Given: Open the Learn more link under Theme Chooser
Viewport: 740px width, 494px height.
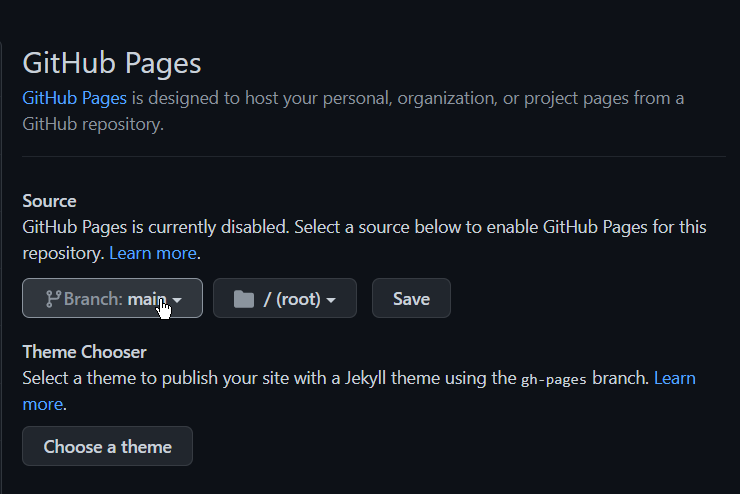Looking at the screenshot, I should click(x=674, y=378).
